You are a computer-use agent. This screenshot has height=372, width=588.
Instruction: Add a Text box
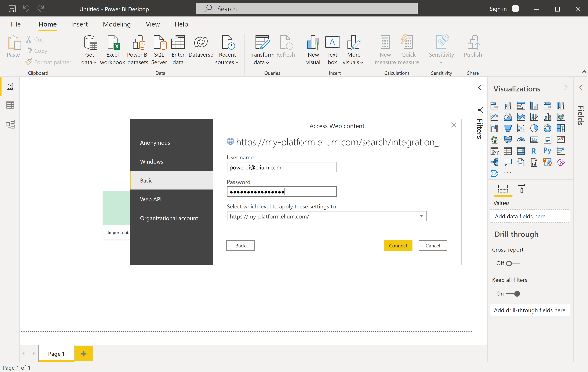[x=332, y=50]
